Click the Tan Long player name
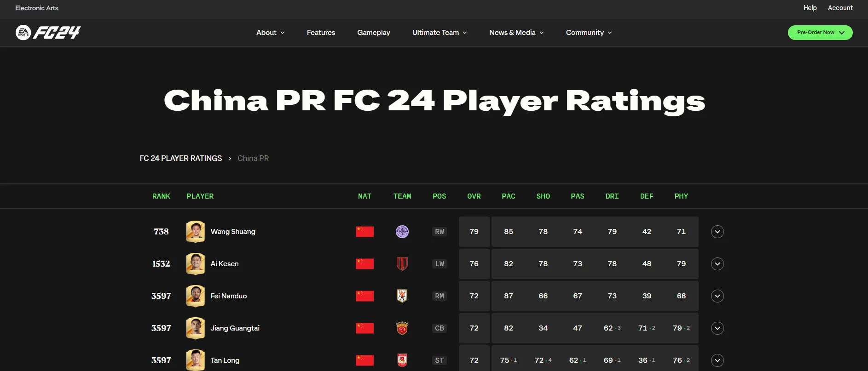This screenshot has width=868, height=371. click(225, 360)
